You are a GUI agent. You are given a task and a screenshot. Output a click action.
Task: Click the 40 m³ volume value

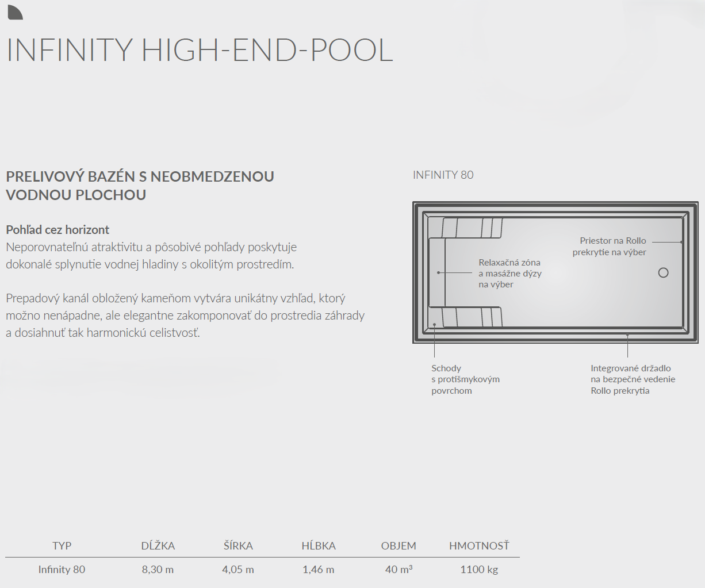[x=399, y=570]
